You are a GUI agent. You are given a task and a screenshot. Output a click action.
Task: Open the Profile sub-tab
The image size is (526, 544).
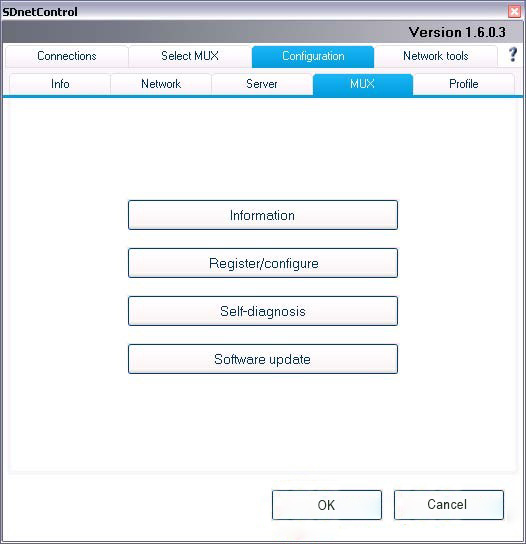(x=464, y=84)
